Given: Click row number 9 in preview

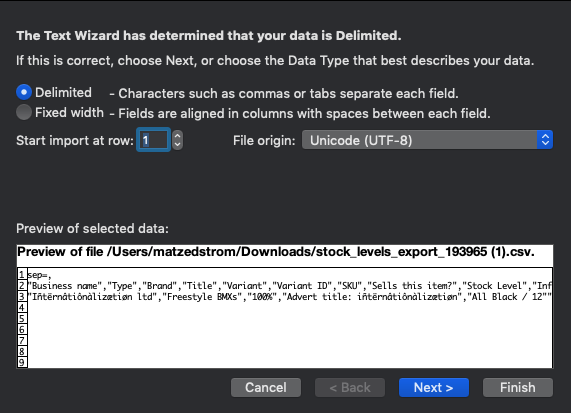Looking at the screenshot, I should click(x=22, y=362).
